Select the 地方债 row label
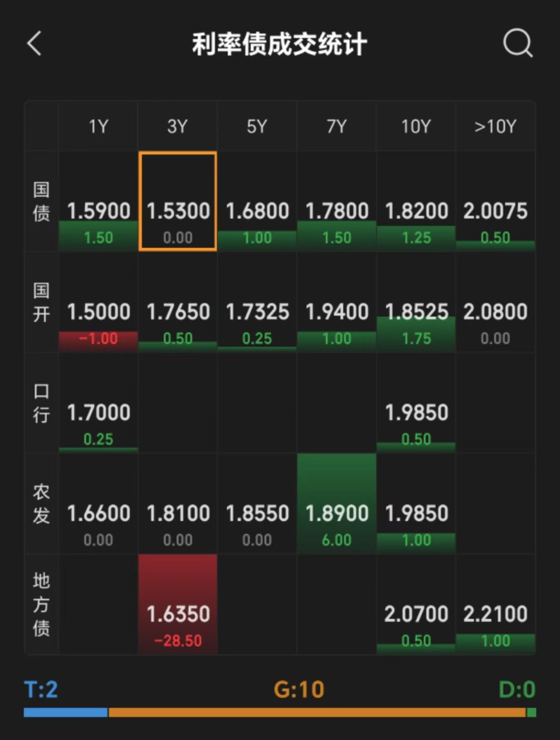 tap(41, 604)
